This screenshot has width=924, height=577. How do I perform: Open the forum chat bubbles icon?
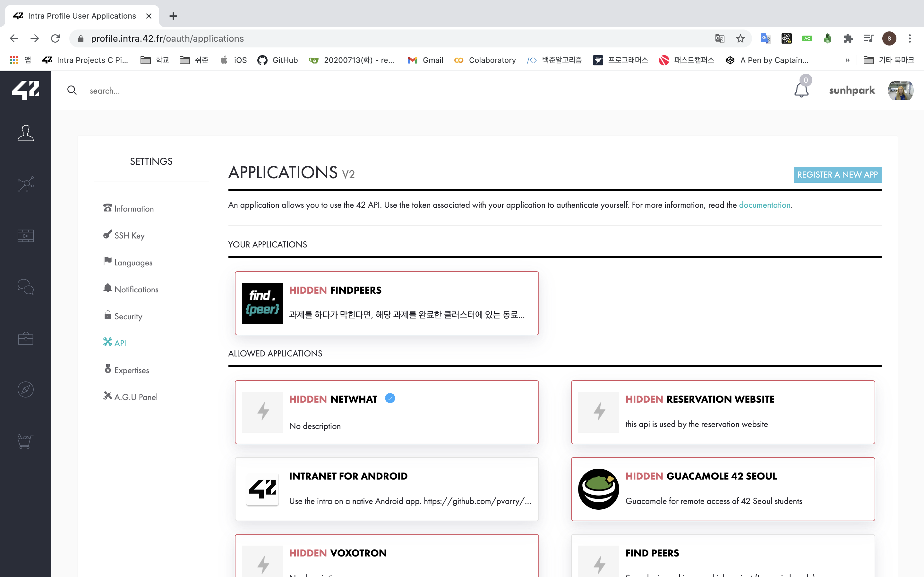[x=26, y=287]
